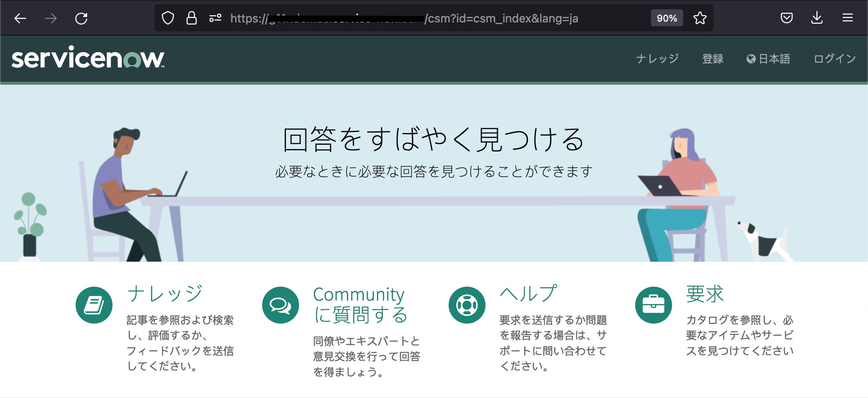Expand the 日本語 language selector
The width and height of the screenshot is (868, 398).
(x=768, y=58)
